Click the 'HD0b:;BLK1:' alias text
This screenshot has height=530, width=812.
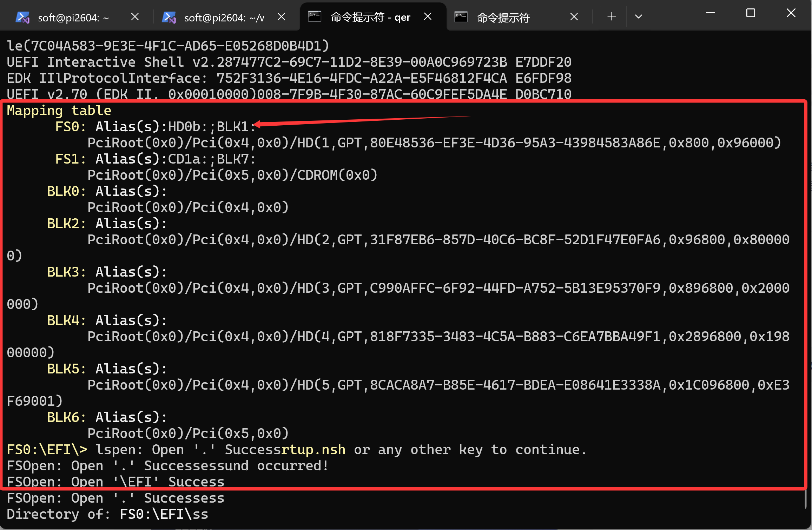click(212, 127)
